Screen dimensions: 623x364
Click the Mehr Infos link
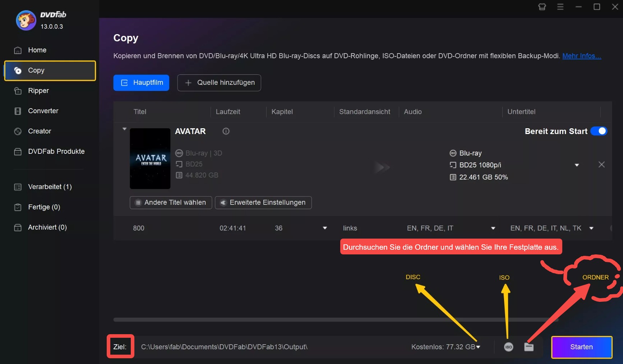coord(581,56)
